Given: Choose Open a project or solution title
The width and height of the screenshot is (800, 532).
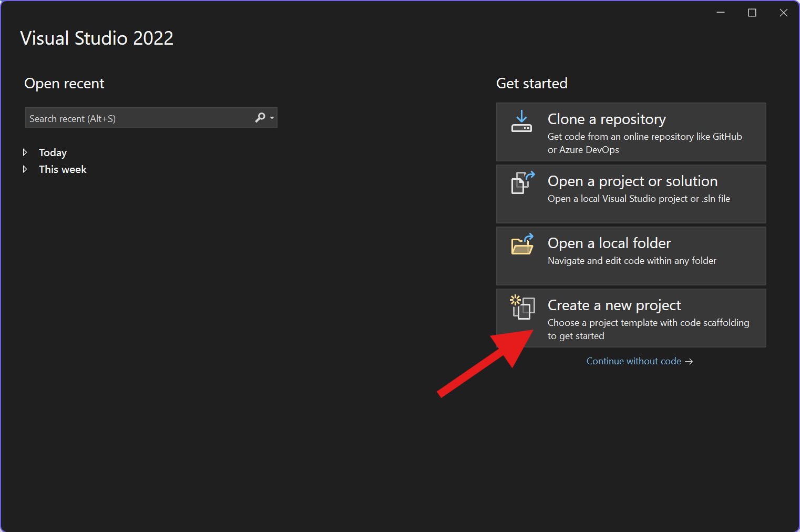Looking at the screenshot, I should (632, 181).
